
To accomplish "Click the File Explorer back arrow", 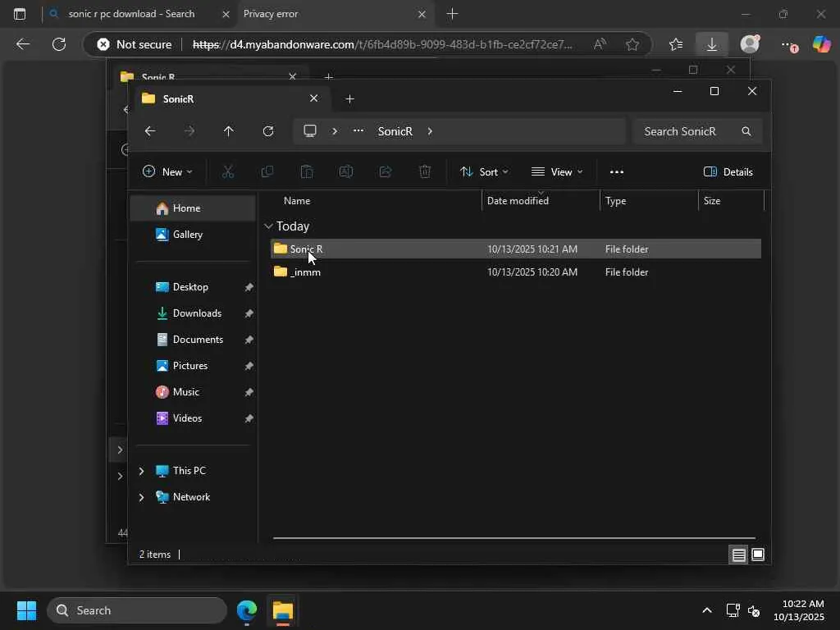I will (x=149, y=131).
